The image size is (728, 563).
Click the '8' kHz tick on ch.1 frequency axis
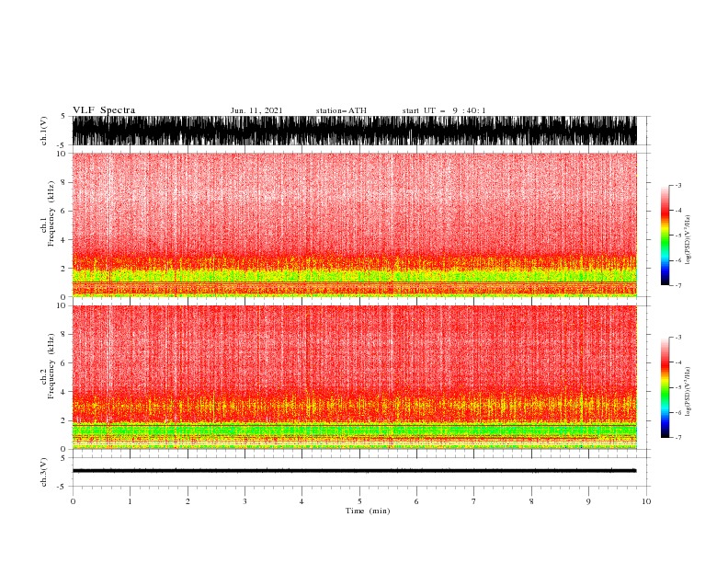(x=64, y=182)
